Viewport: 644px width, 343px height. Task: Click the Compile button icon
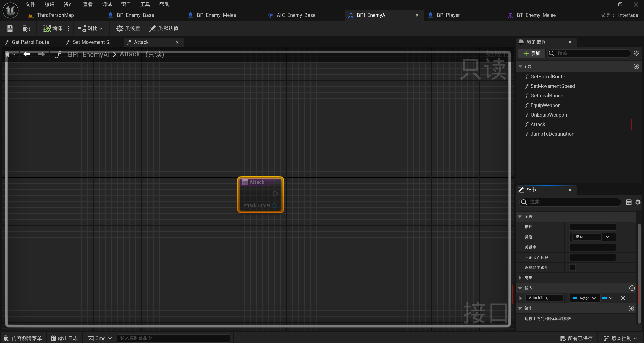coord(47,29)
